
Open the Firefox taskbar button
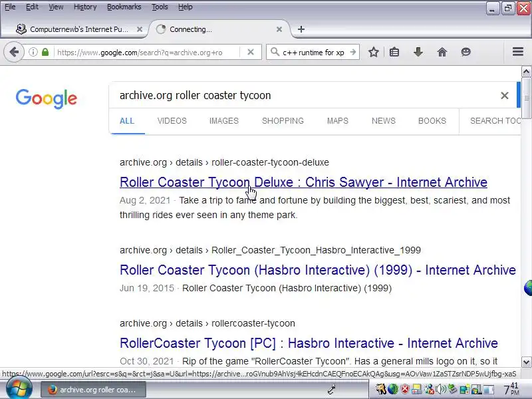(x=93, y=390)
